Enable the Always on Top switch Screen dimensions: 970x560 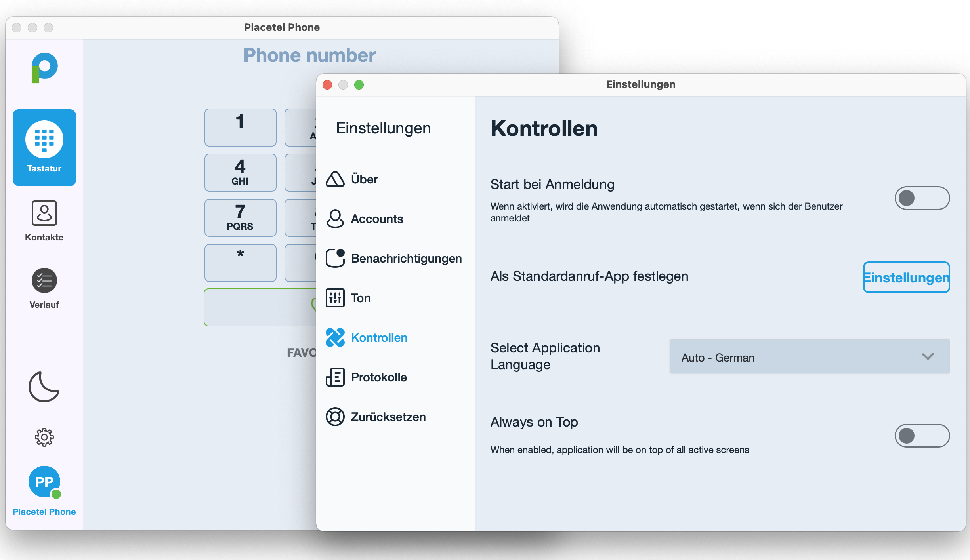(x=922, y=436)
